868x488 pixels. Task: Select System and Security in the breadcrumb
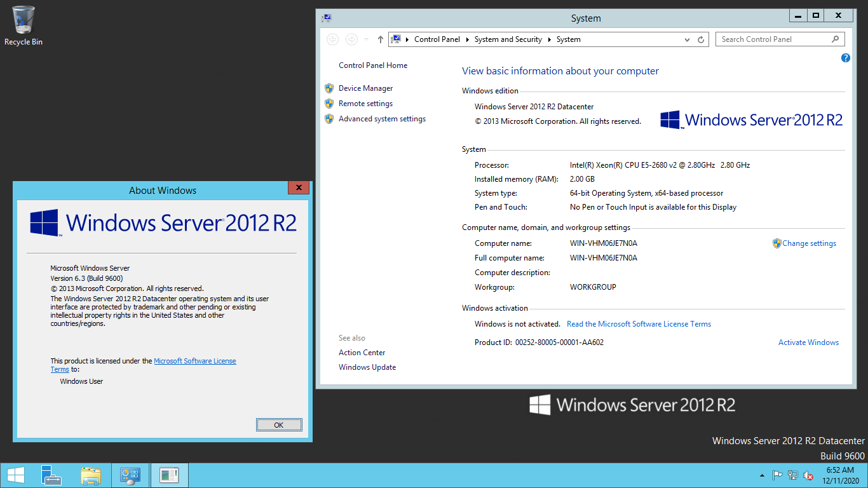click(508, 39)
